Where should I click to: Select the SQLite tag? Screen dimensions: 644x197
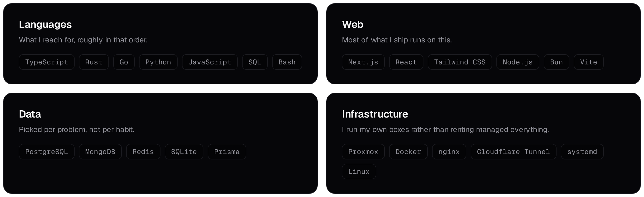coord(184,152)
